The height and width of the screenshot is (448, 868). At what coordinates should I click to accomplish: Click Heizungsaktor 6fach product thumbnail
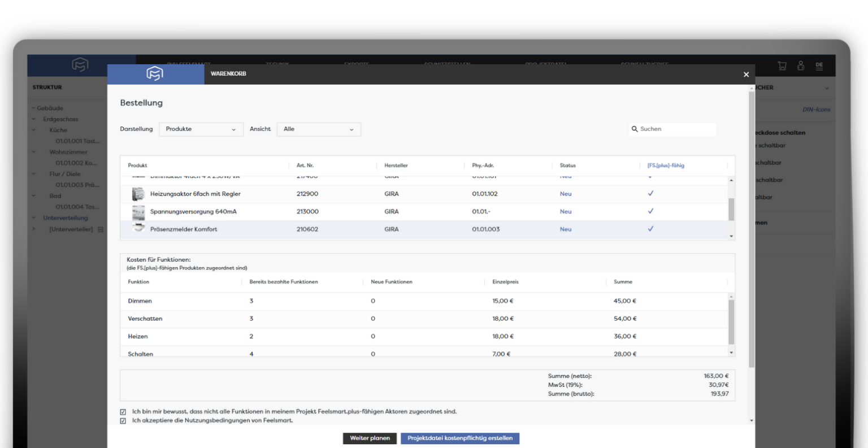click(138, 194)
